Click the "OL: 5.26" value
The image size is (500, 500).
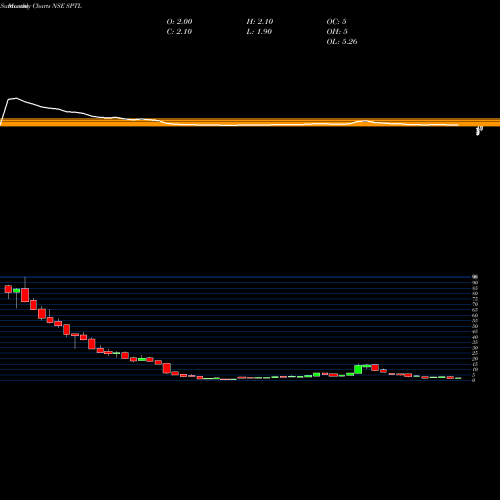point(342,41)
